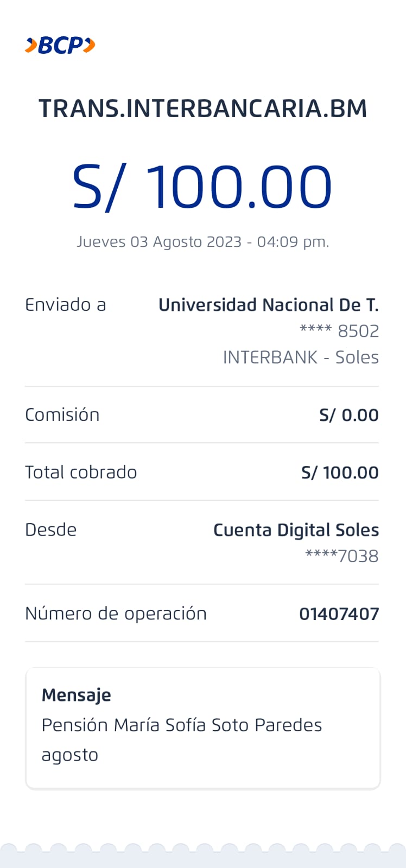This screenshot has height=868, width=406.
Task: Click the commission value S/ 0.00
Action: tap(348, 415)
